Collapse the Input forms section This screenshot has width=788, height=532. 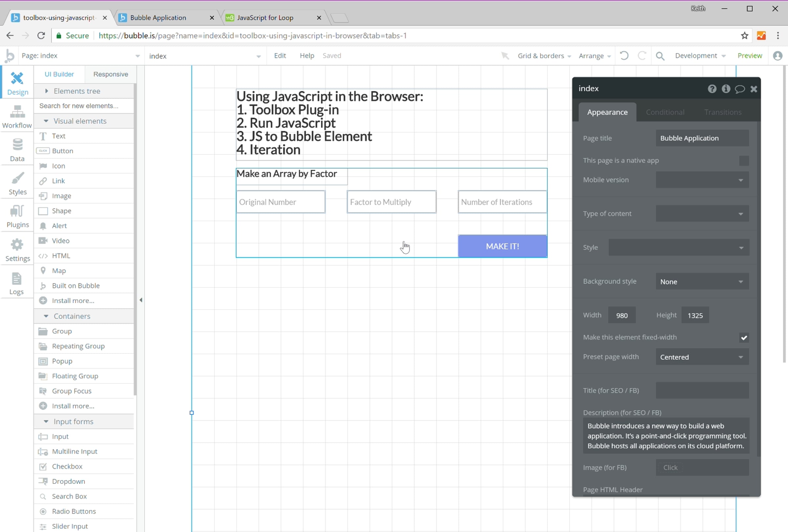[83, 421]
